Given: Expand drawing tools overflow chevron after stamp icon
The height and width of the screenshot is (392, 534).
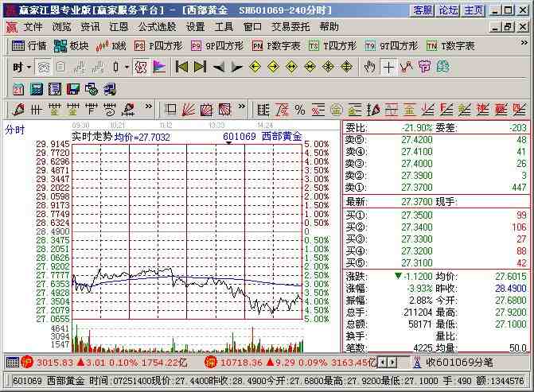Looking at the screenshot, I should pos(148,107).
